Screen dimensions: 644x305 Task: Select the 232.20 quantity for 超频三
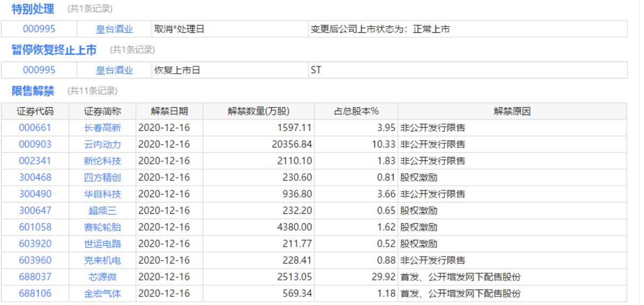[297, 211]
